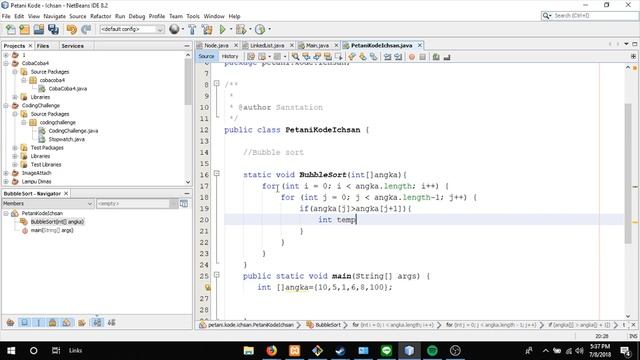Open the Members dropdown in Navigator

[48, 203]
